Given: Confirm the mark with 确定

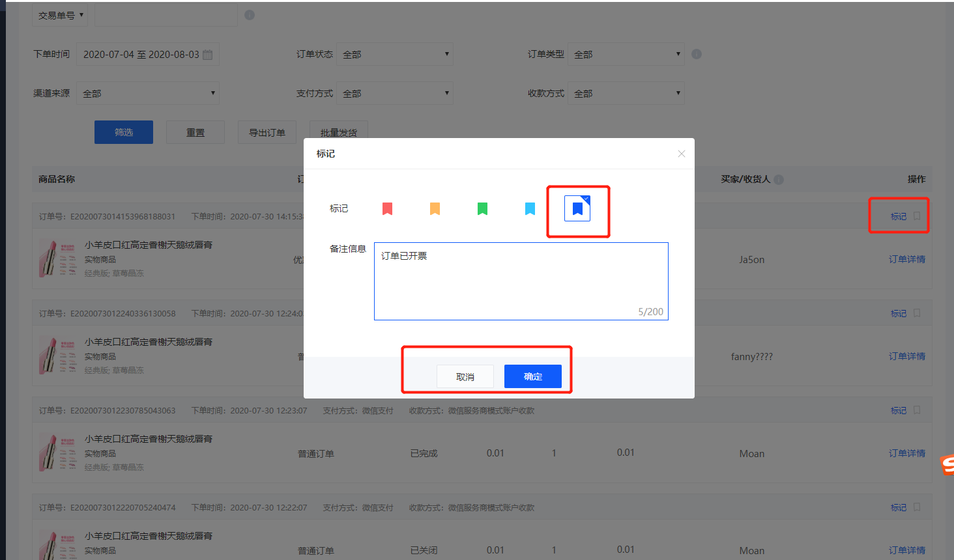Looking at the screenshot, I should tap(533, 376).
